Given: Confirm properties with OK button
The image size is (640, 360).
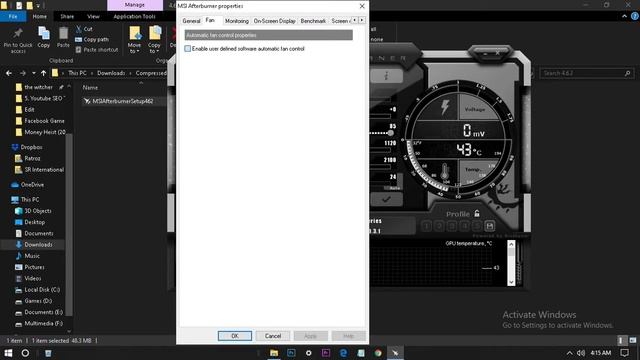Looking at the screenshot, I should (235, 336).
